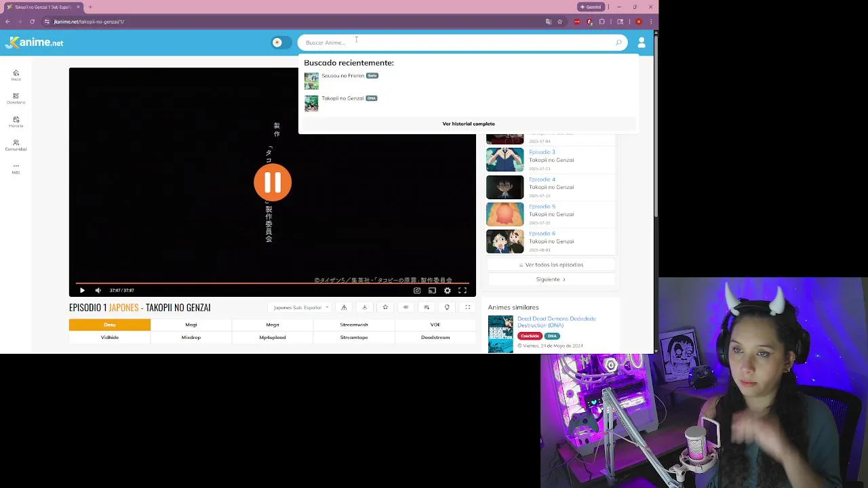Image resolution: width=868 pixels, height=488 pixels.
Task: Click the Gemini button in Chrome
Action: [x=591, y=7]
